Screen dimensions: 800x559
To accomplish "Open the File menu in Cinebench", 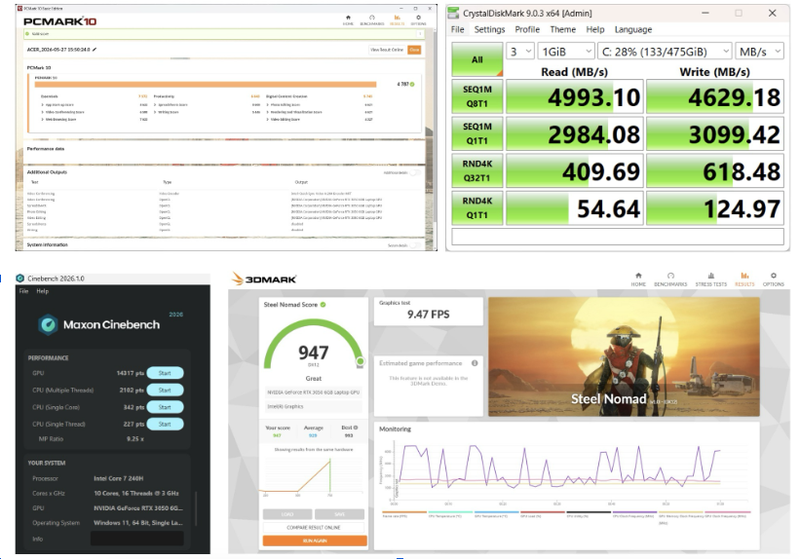I will (x=23, y=291).
